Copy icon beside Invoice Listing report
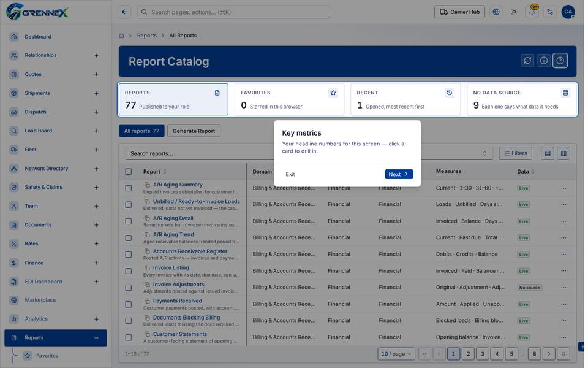The image size is (588, 368). 147,268
